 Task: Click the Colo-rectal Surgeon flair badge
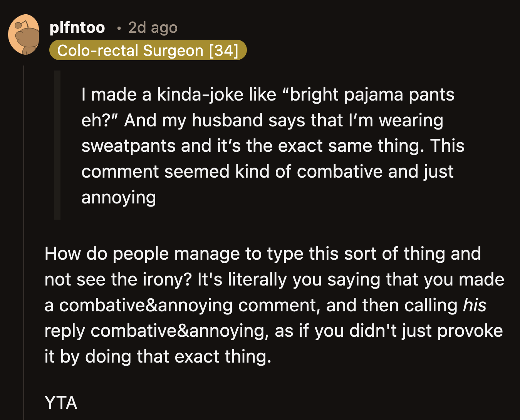148,50
